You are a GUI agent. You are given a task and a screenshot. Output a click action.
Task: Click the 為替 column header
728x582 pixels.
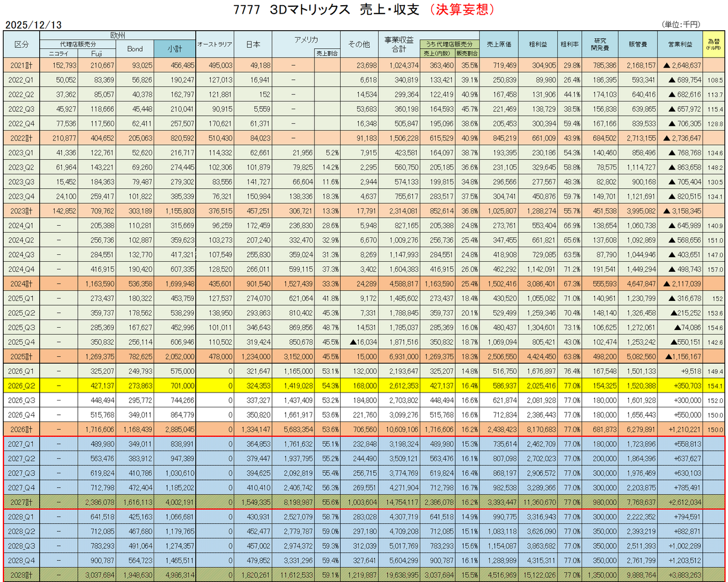click(713, 44)
